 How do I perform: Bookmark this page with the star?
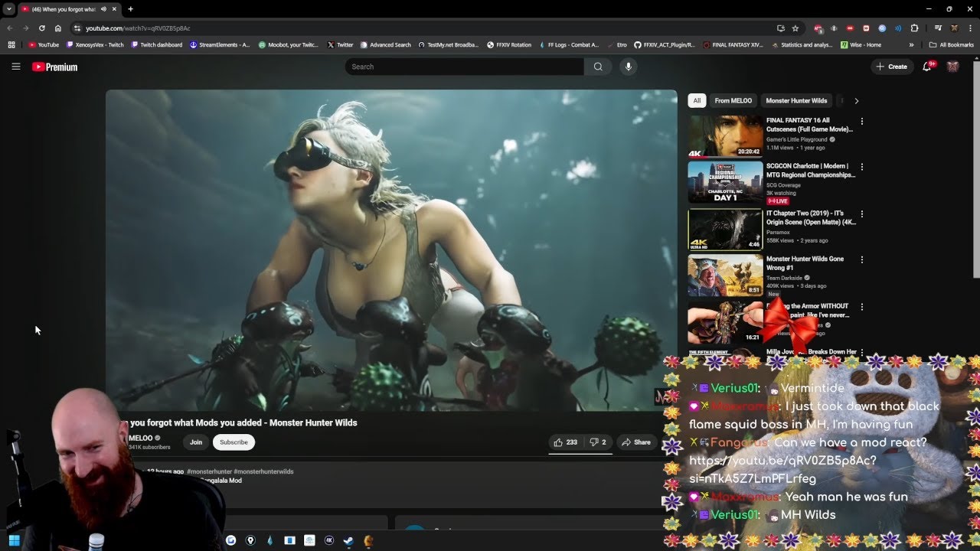[795, 28]
